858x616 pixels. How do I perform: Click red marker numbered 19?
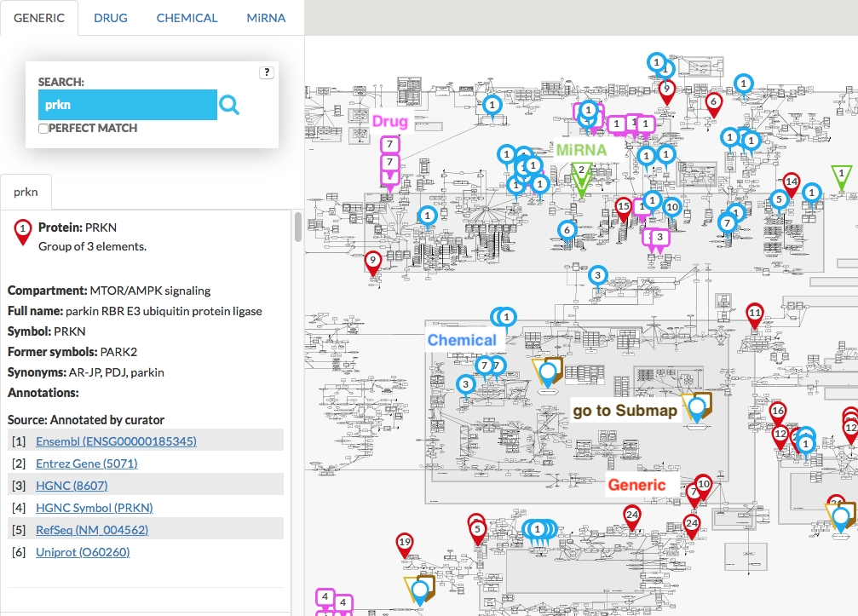405,543
